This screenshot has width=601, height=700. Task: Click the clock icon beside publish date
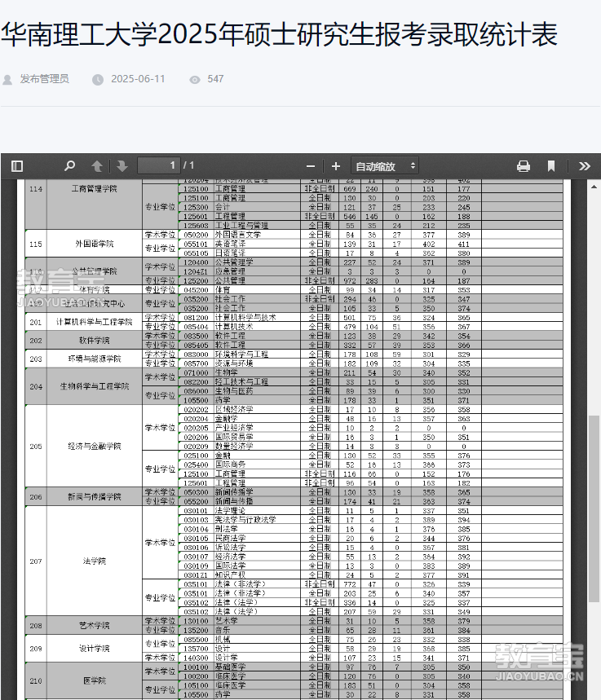click(x=98, y=79)
